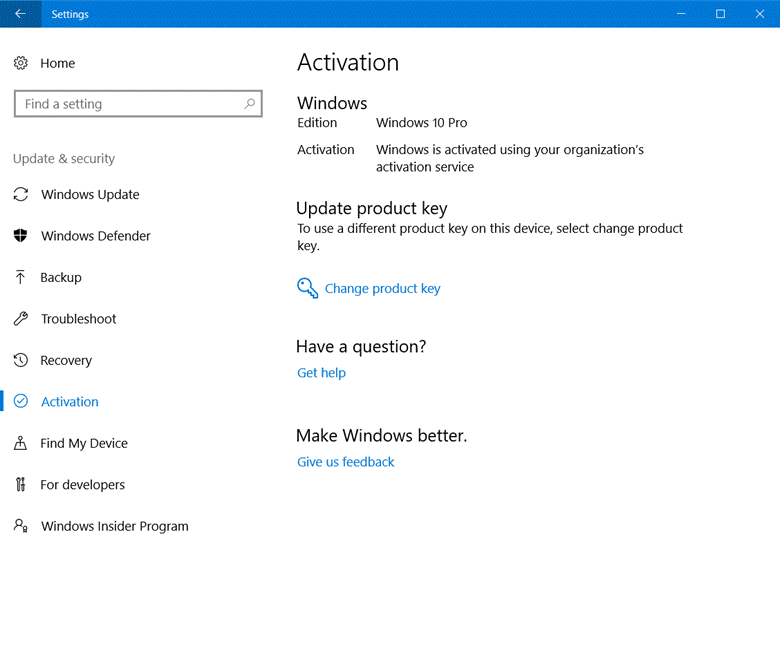Open Windows Update section
The image size is (780, 653).
click(x=90, y=194)
